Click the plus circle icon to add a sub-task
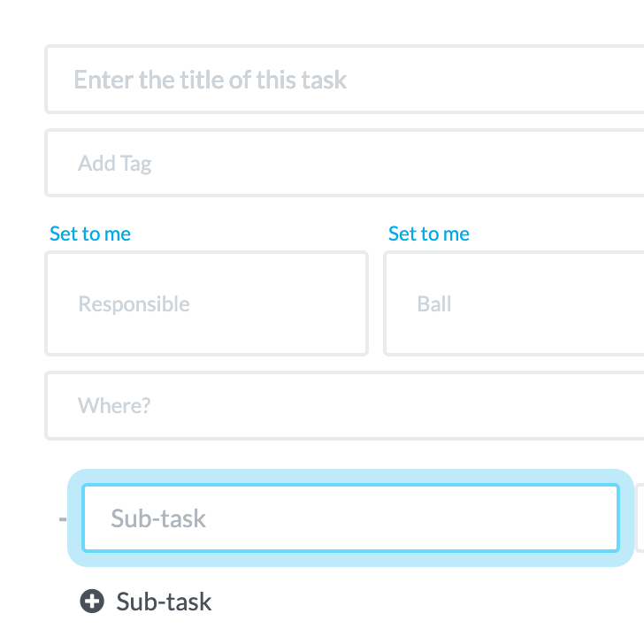 coord(92,602)
